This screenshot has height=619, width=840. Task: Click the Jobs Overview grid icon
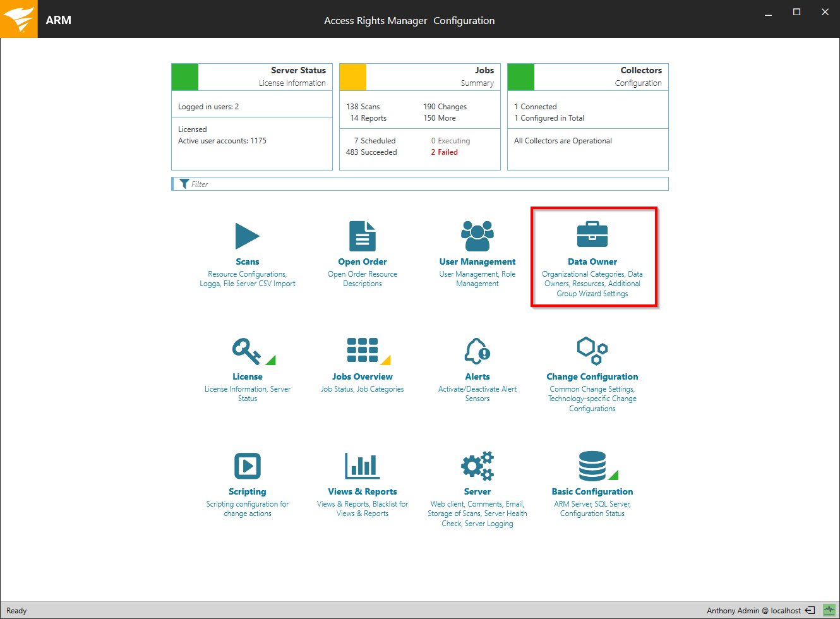pos(363,350)
